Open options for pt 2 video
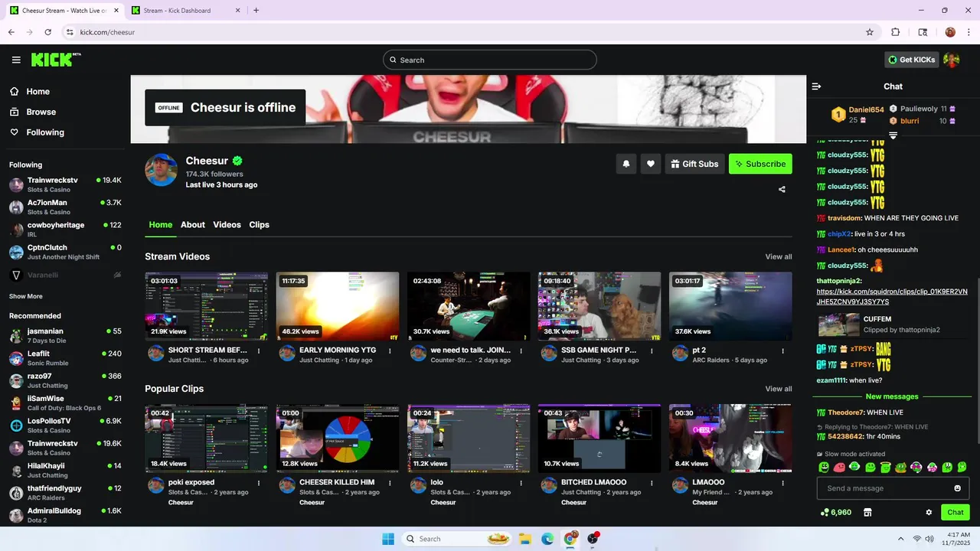 pos(782,351)
